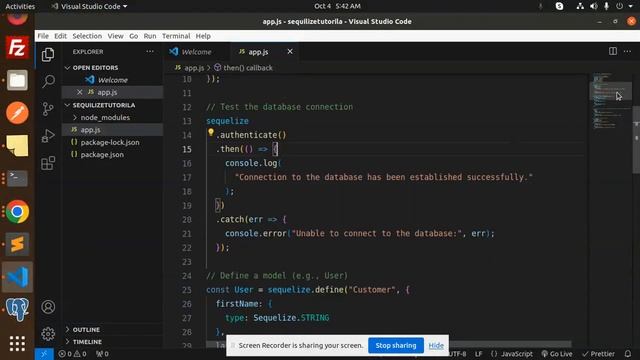
Task: Open the Go menu
Action: pyautogui.click(x=133, y=36)
